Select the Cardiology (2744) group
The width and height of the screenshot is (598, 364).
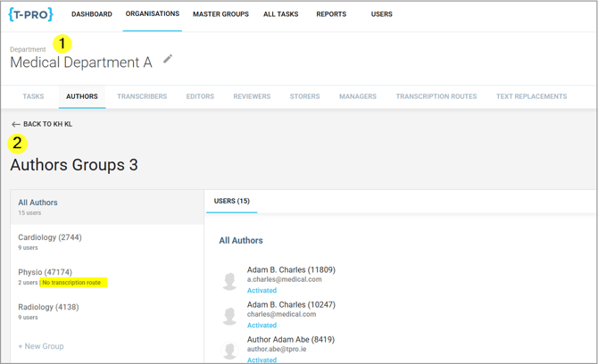(x=50, y=238)
